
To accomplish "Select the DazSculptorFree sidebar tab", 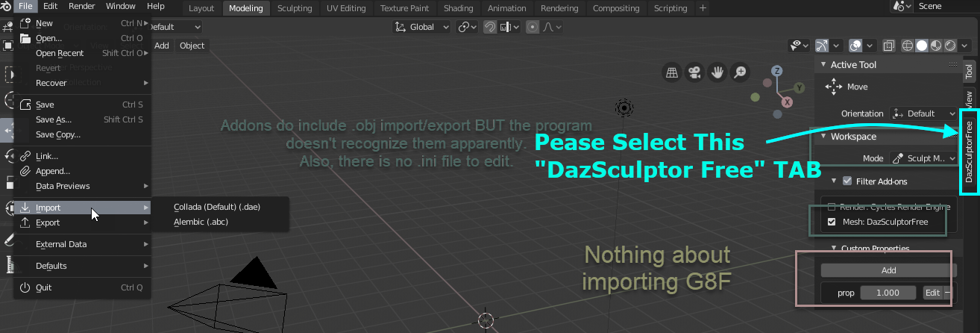I will (x=969, y=151).
